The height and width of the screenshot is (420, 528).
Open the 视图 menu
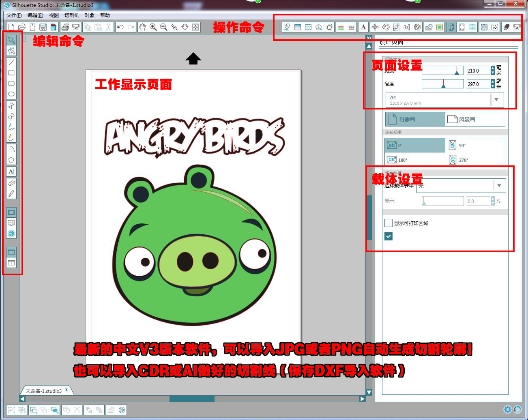click(54, 15)
